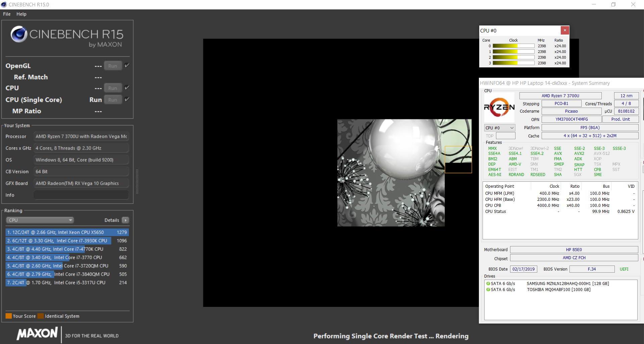The image size is (644, 344).
Task: Click the Details arrow button in Ranking
Action: pos(126,220)
